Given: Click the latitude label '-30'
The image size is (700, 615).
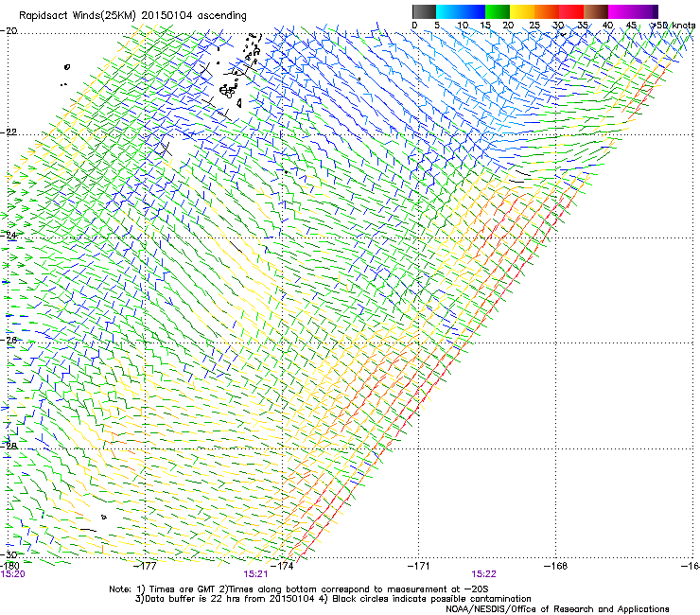Looking at the screenshot, I should [x=9, y=554].
